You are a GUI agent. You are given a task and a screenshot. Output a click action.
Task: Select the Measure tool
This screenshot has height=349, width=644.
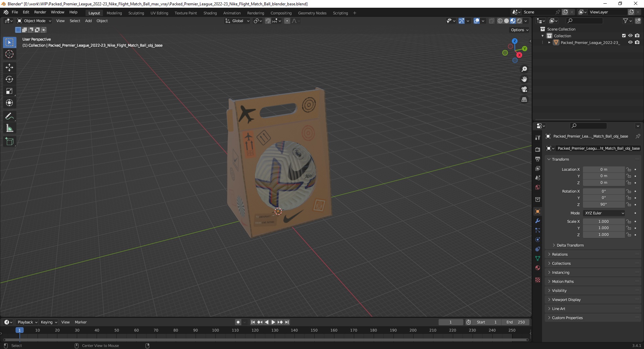click(x=9, y=128)
